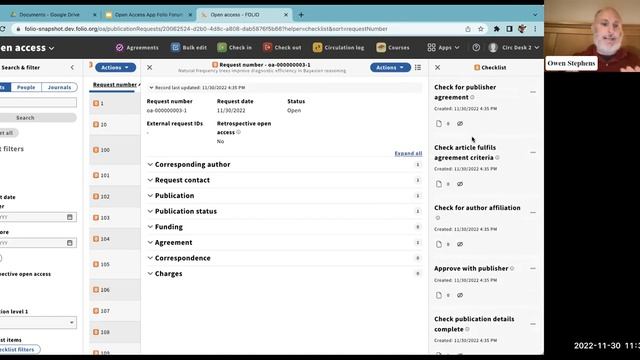Open the Check in app
The image size is (640, 360).
pos(235,48)
